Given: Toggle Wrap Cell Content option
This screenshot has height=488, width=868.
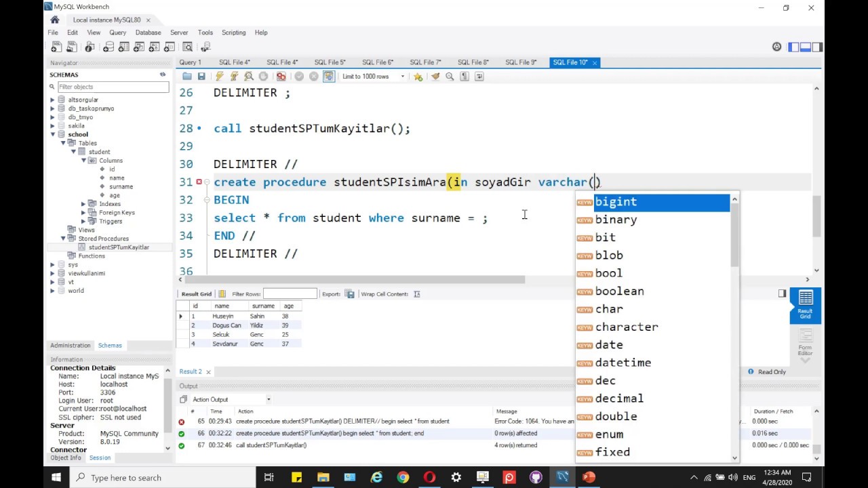Looking at the screenshot, I should pyautogui.click(x=417, y=294).
